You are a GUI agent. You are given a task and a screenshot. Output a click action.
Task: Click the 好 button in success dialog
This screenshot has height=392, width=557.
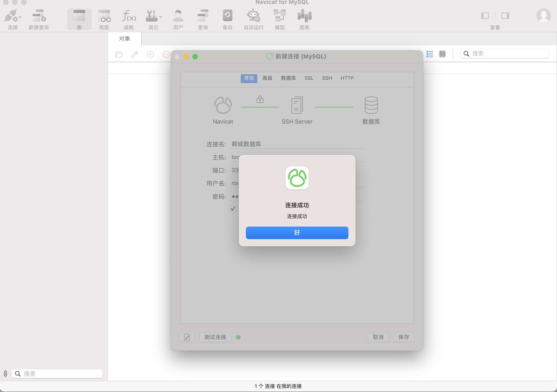[297, 233]
